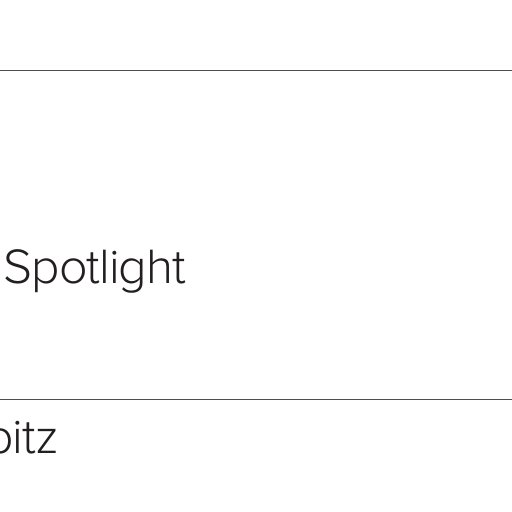This screenshot has height=512, width=512.
Task: Select the Spotlight list entry
Action: pos(256,235)
